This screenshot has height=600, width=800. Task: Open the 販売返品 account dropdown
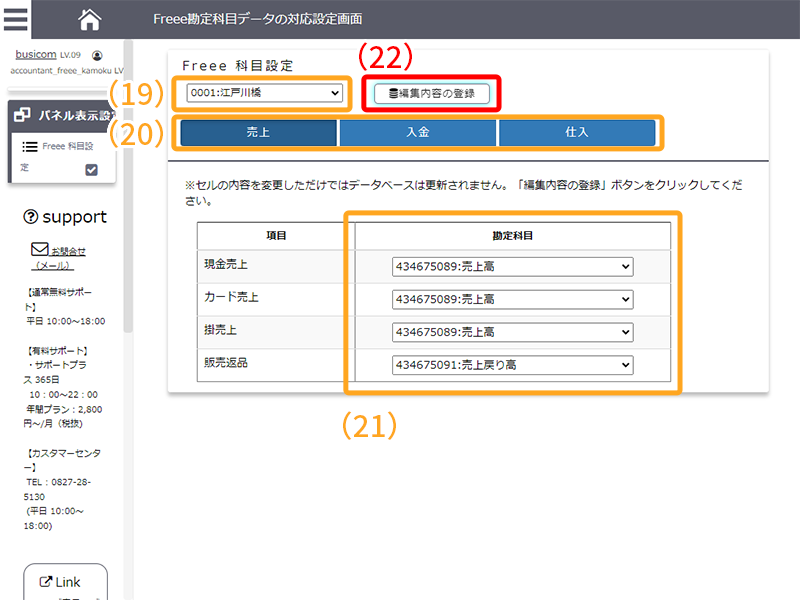tap(512, 365)
